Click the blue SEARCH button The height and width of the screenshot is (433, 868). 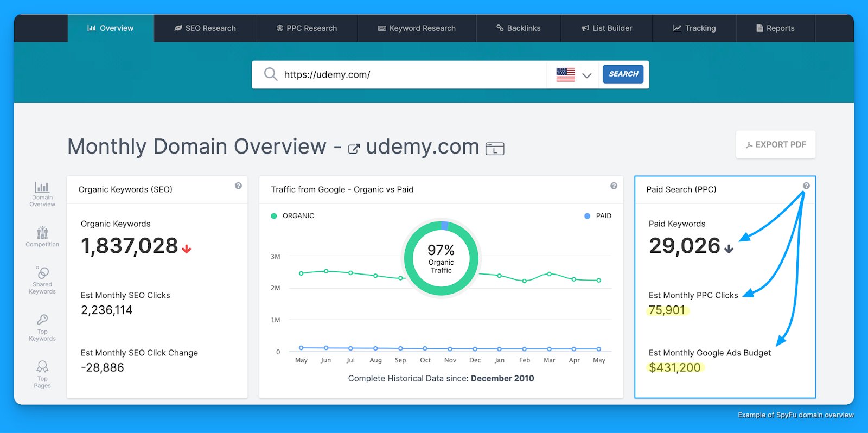[623, 74]
